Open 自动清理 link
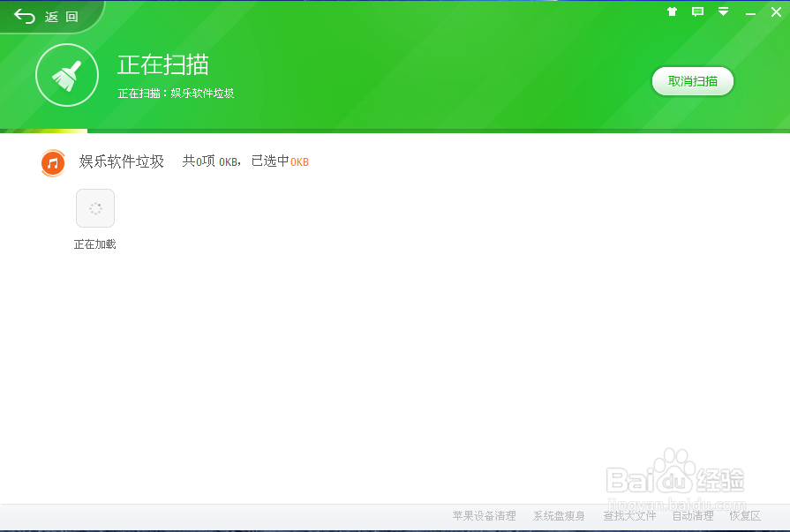The image size is (790, 532). point(693,516)
